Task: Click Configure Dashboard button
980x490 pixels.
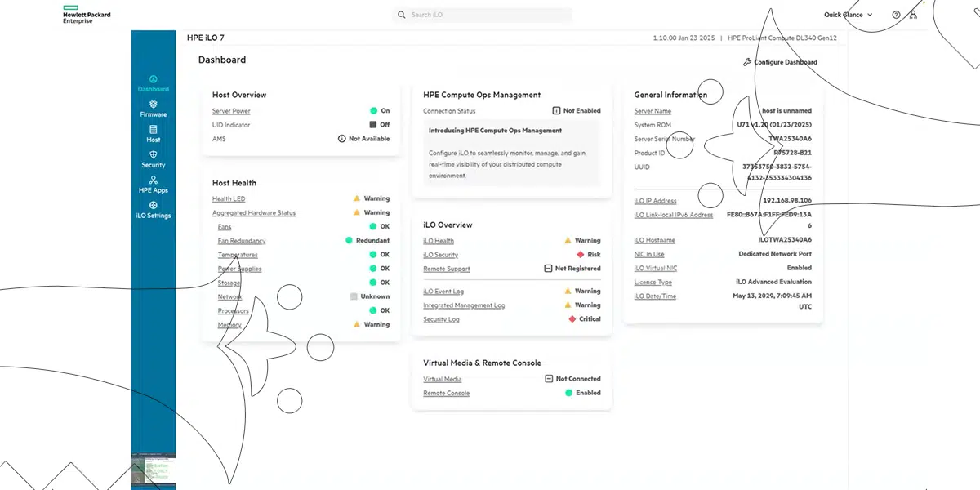Action: click(x=780, y=62)
